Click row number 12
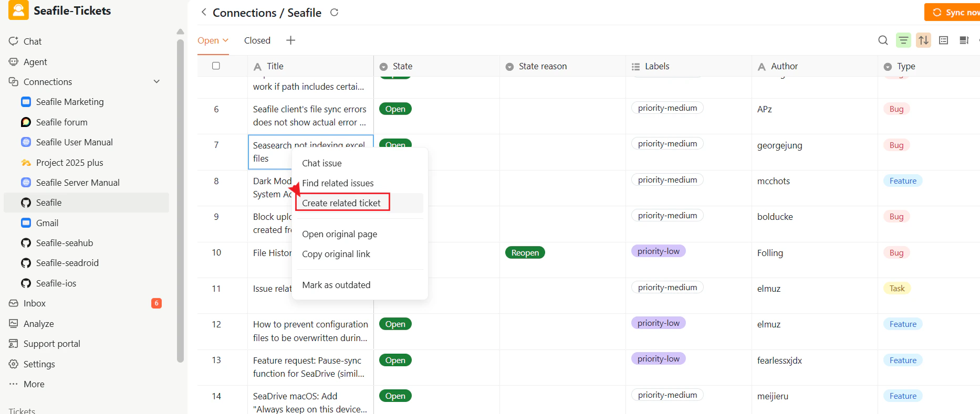Viewport: 980px width, 414px height. point(216,324)
